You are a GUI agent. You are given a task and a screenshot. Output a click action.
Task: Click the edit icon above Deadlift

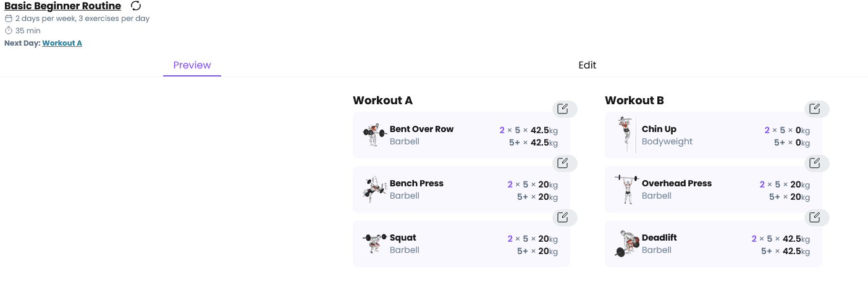[x=815, y=218]
